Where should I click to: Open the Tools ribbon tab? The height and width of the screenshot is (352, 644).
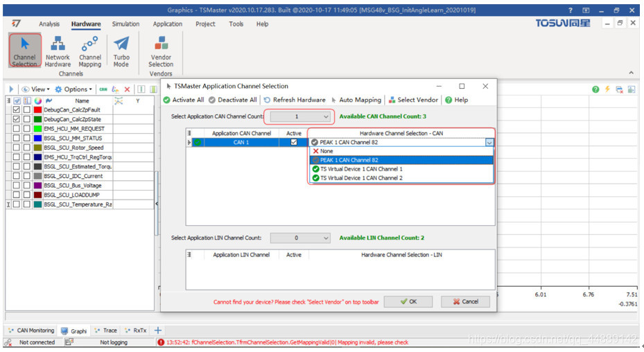click(236, 24)
